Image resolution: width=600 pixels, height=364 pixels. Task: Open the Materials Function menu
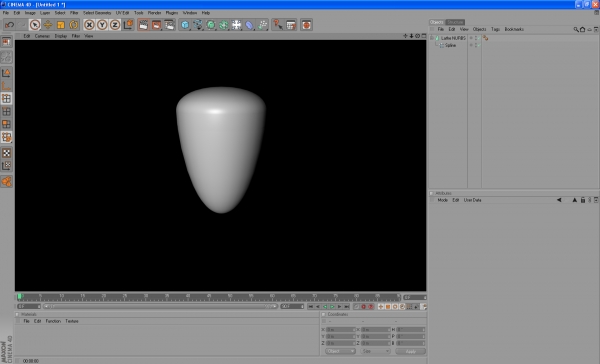(x=53, y=321)
